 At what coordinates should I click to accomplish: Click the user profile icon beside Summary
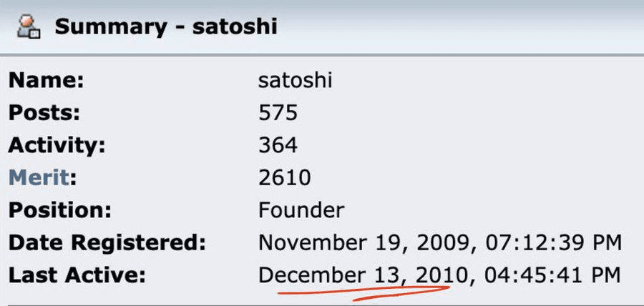click(29, 26)
